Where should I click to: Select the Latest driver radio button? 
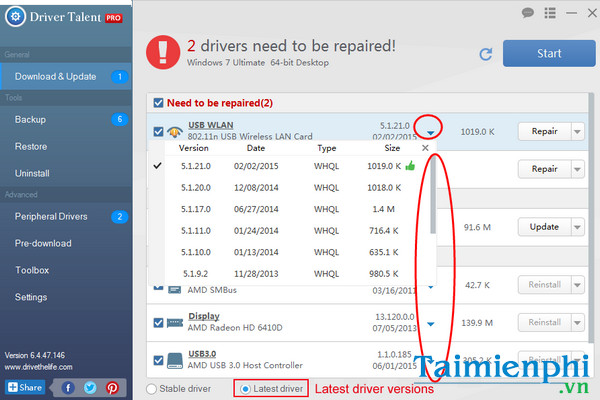pyautogui.click(x=245, y=389)
